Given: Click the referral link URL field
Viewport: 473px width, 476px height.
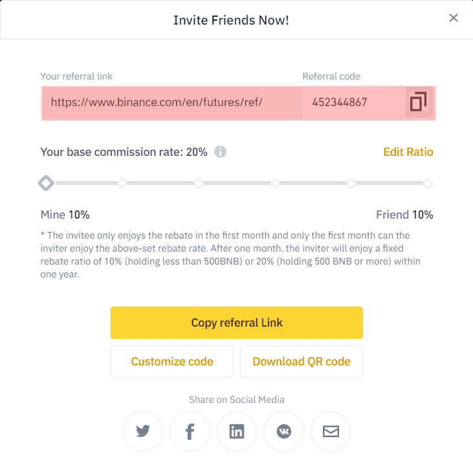Looking at the screenshot, I should (x=171, y=102).
